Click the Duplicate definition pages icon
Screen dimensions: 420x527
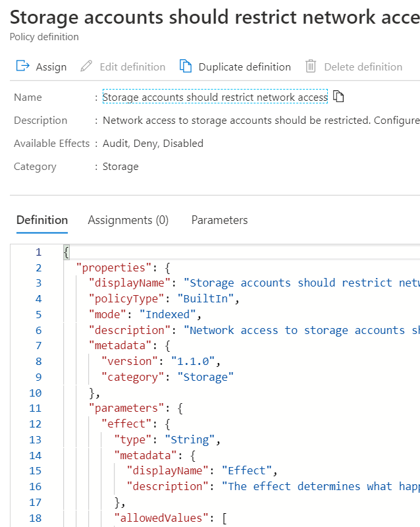click(x=186, y=67)
